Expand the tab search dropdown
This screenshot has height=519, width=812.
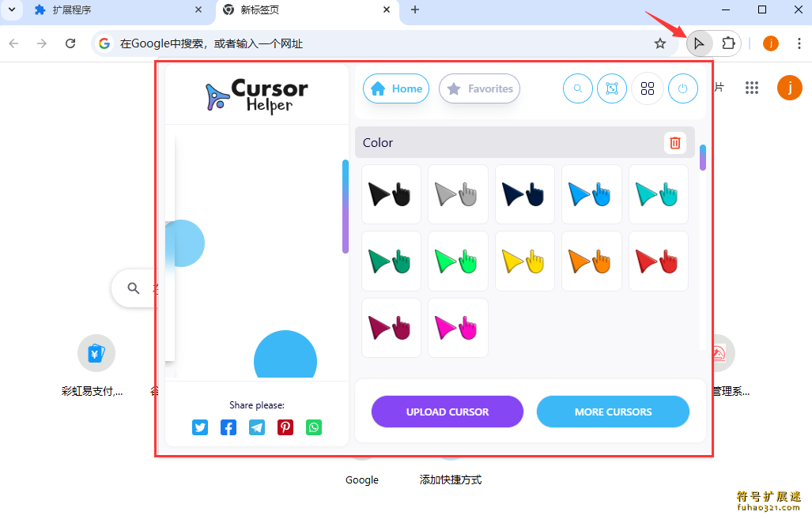12,9
